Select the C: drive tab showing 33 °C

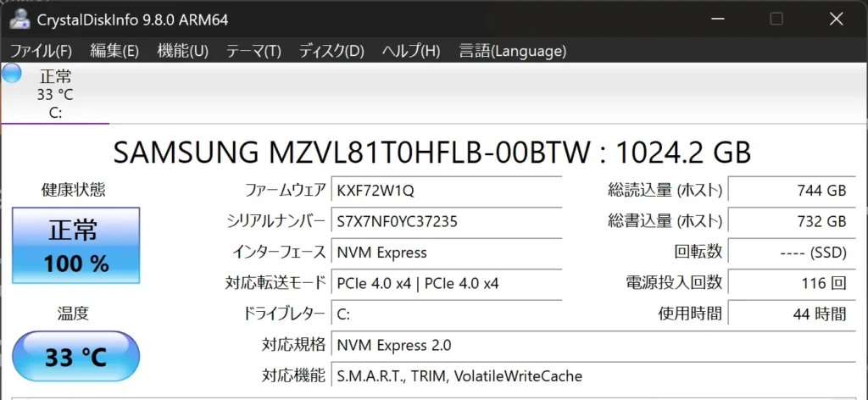tap(55, 94)
